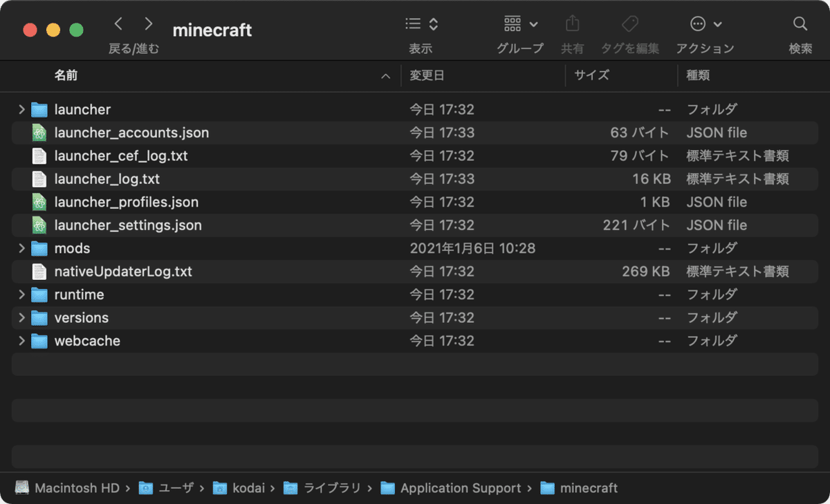Image resolution: width=830 pixels, height=504 pixels.
Task: Click Macintosh HD in the path bar
Action: click(68, 488)
